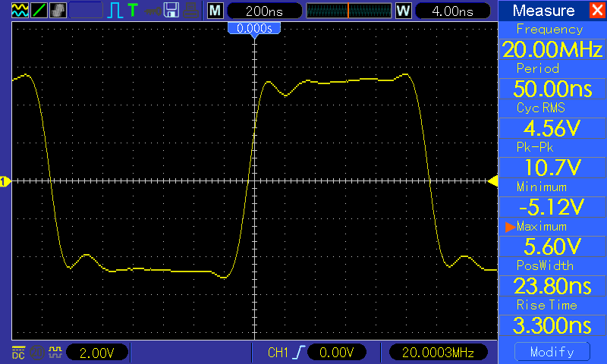This screenshot has width=607, height=364.
Task: Click the M main timebase icon
Action: coord(215,11)
